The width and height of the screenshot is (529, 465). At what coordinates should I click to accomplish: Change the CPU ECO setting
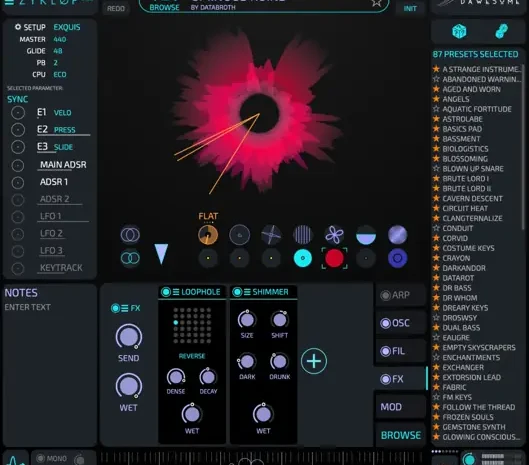60,75
